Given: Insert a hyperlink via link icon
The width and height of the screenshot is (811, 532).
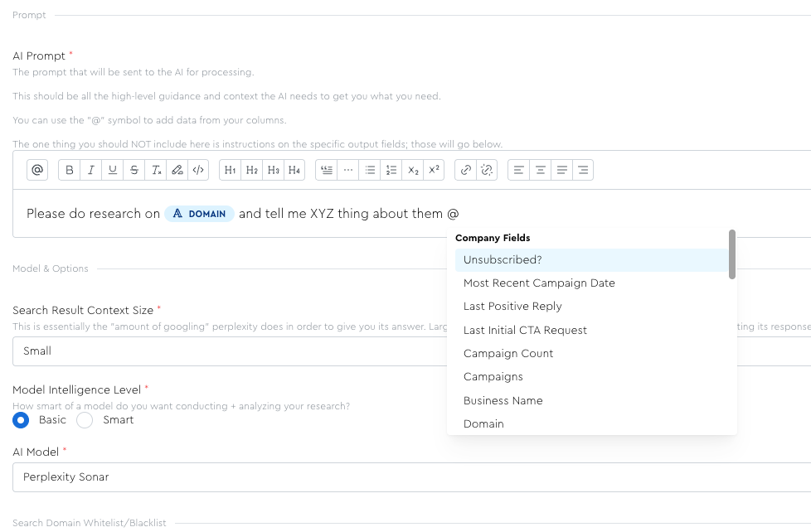Looking at the screenshot, I should click(466, 170).
